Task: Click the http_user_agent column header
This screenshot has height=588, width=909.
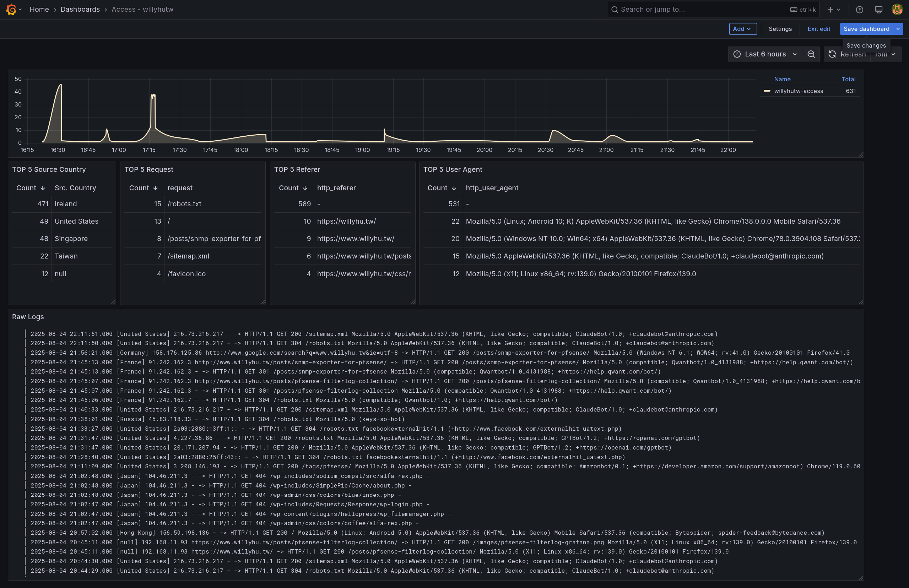Action: click(492, 188)
